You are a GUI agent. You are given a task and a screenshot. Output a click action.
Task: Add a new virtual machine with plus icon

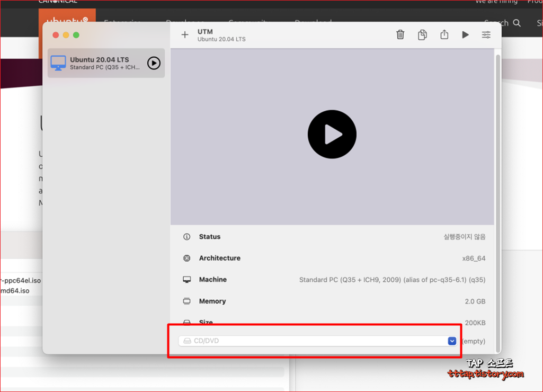185,34
